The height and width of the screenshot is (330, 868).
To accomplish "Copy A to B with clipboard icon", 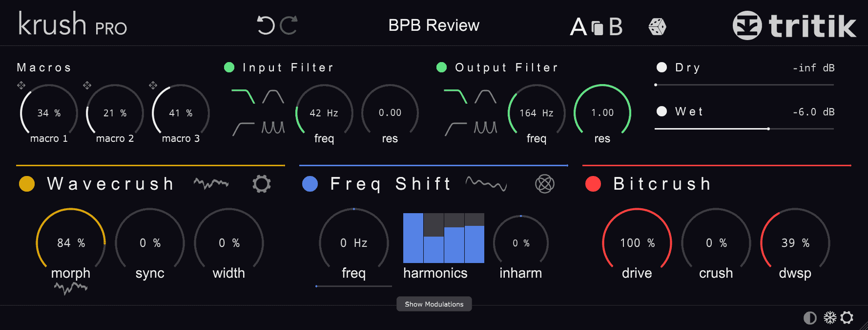I will point(598,28).
